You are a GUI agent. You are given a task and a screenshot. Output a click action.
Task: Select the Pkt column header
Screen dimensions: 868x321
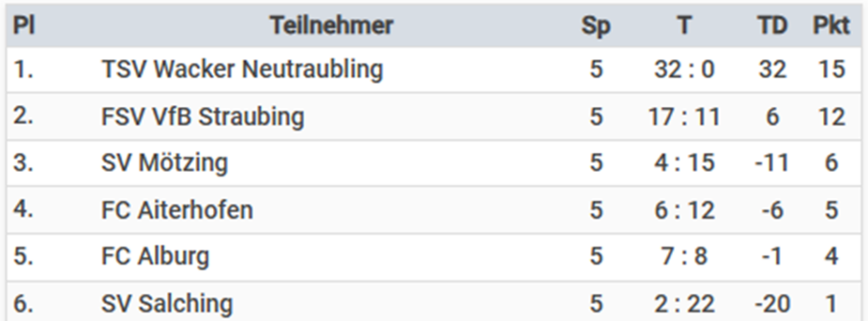pos(831,25)
